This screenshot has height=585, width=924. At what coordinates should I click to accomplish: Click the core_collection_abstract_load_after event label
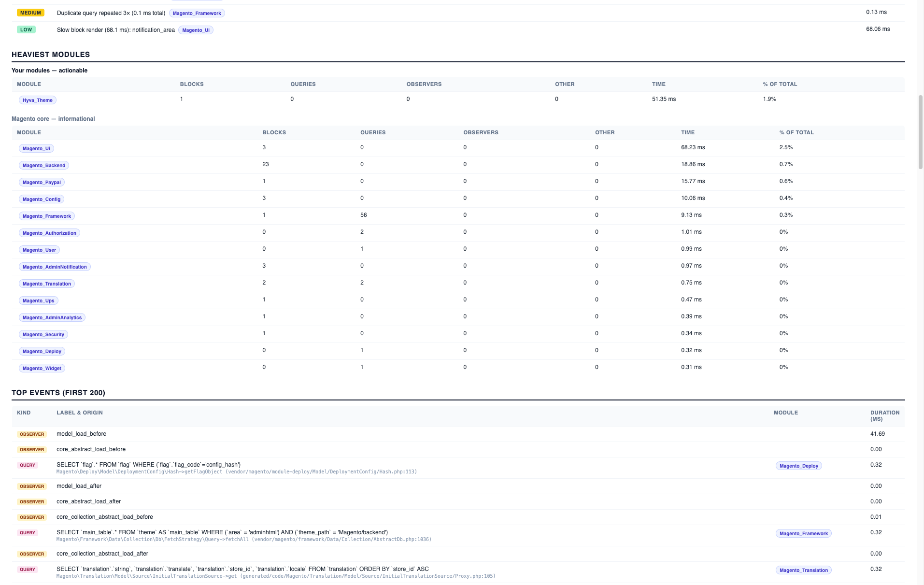(x=102, y=554)
